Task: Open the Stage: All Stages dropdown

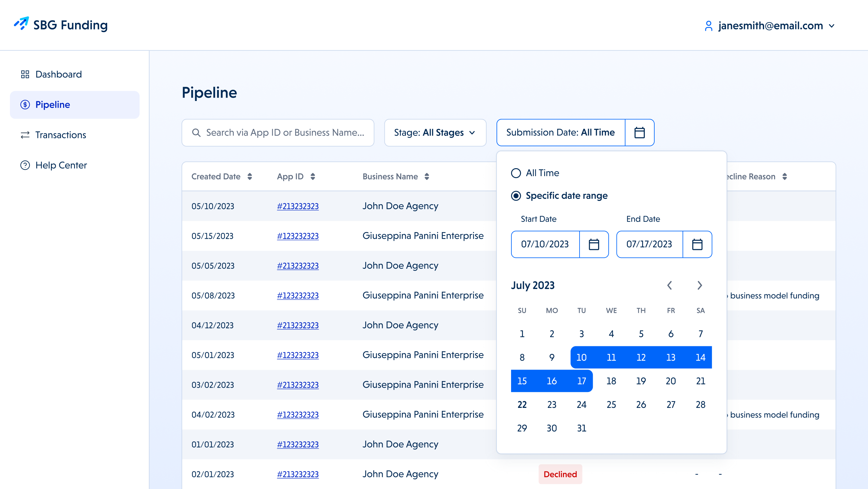Action: (435, 132)
